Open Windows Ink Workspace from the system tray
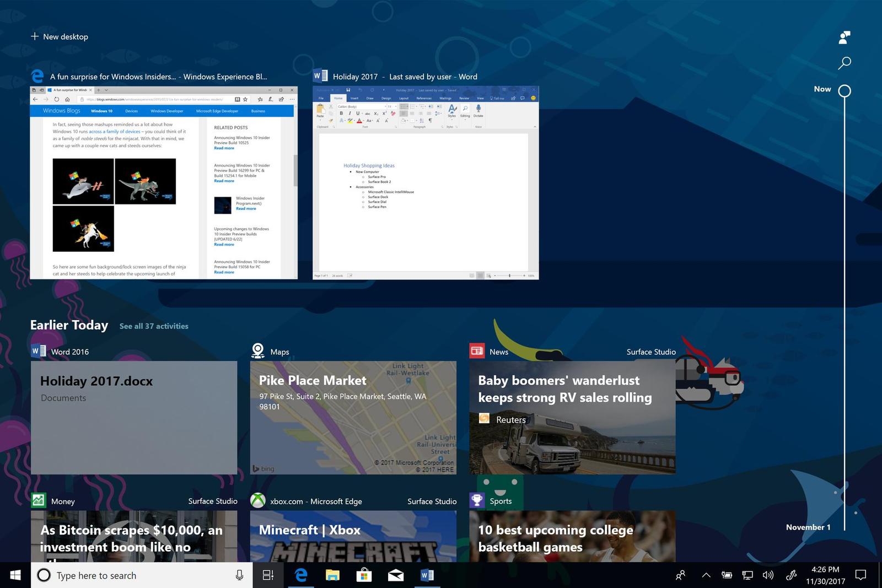Viewport: 882px width, 588px height. (x=792, y=575)
